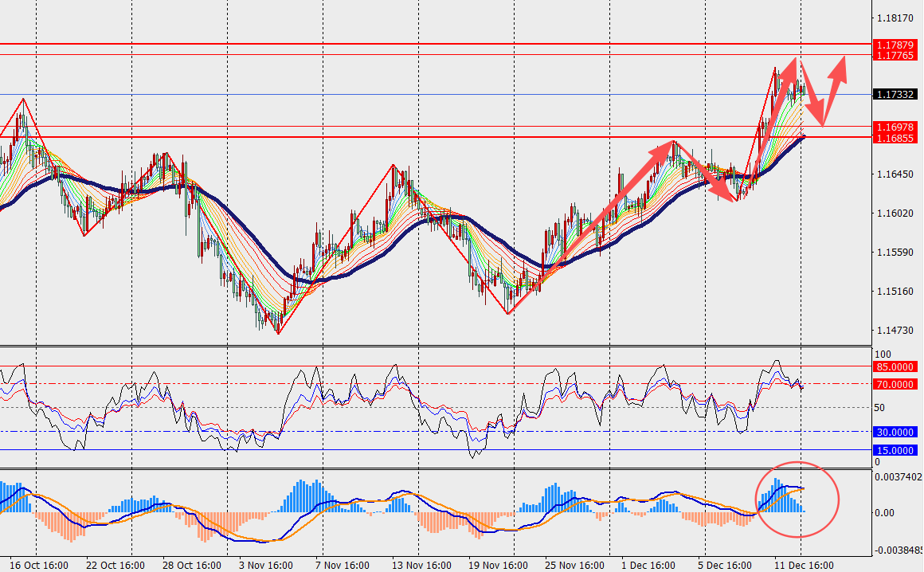Select the 19 Nov 16:00 date label
The image size is (924, 572).
[x=499, y=565]
